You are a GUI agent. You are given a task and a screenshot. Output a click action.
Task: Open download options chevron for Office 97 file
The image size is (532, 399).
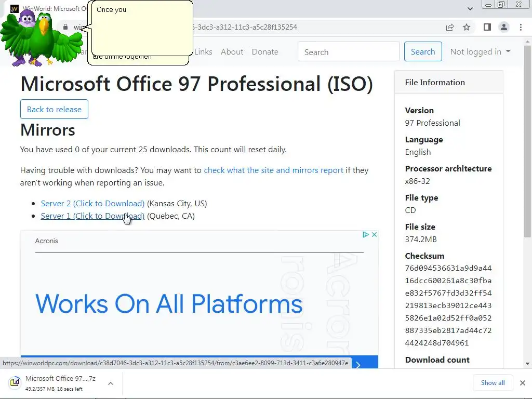111,383
